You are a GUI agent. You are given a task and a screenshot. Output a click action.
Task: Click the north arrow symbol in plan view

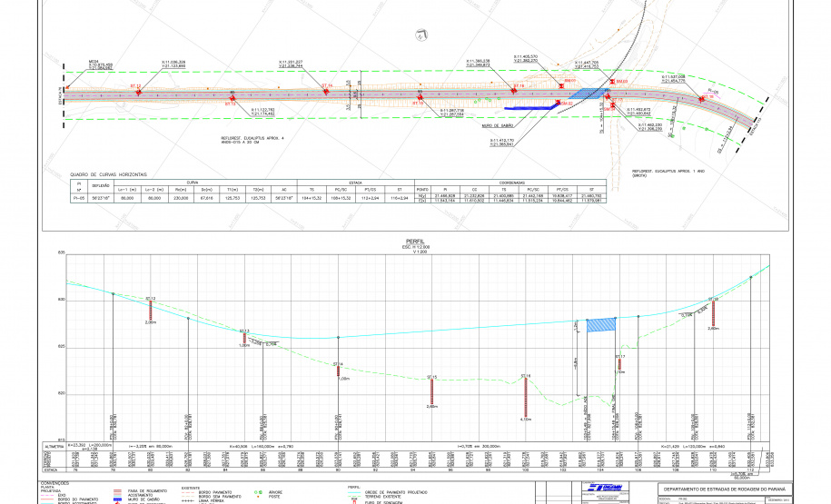420,35
